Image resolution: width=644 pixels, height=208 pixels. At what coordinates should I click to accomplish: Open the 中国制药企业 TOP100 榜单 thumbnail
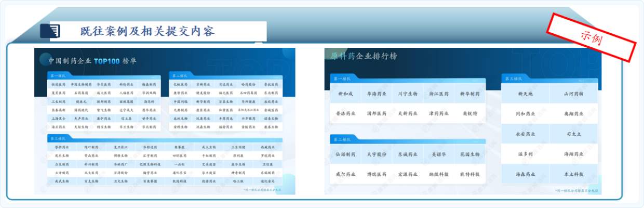[165, 121]
